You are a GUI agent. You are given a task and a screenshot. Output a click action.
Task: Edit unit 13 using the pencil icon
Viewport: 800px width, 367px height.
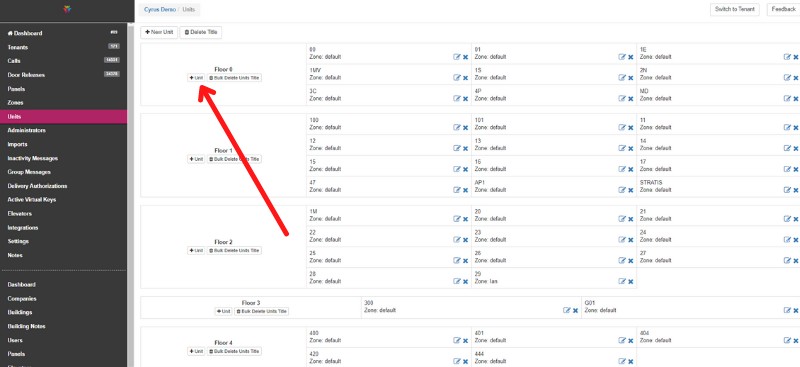622,148
